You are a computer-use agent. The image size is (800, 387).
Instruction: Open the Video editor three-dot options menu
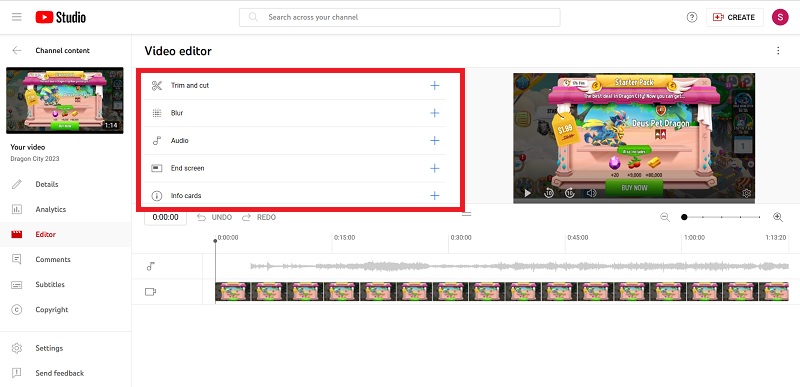(778, 50)
